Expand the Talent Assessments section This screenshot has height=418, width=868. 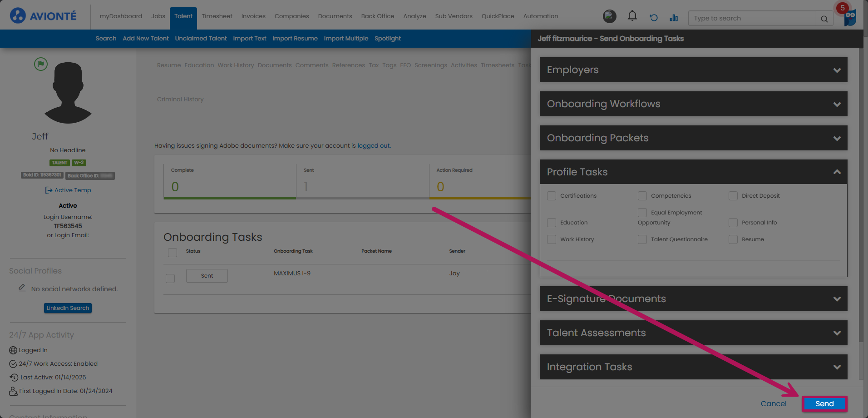coord(693,333)
